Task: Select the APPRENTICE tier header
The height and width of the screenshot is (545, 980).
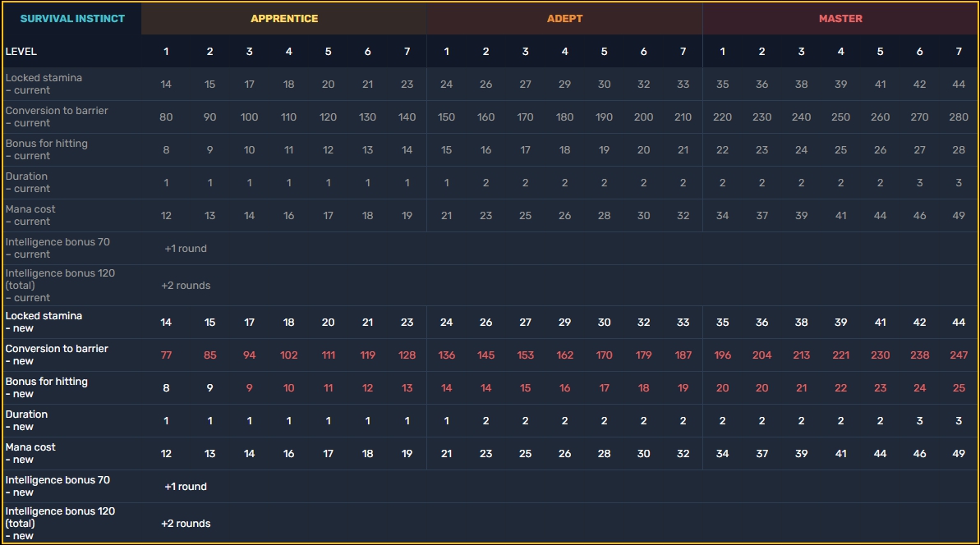Action: (x=284, y=19)
